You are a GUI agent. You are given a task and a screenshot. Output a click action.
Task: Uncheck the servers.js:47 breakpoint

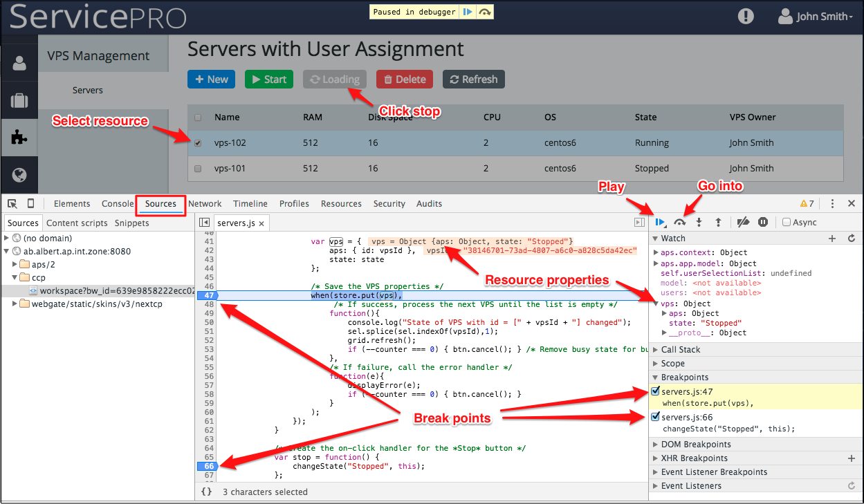[655, 392]
